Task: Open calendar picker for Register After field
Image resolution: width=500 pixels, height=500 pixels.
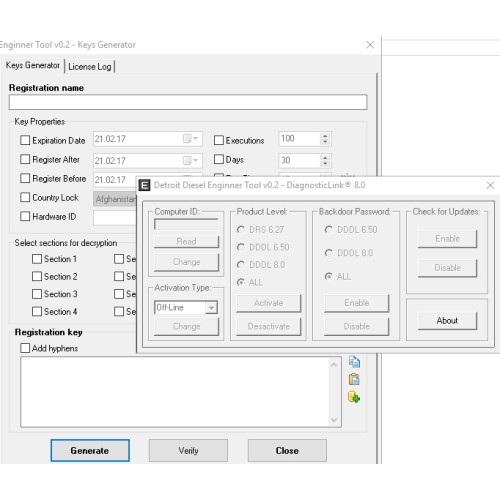Action: coord(190,161)
